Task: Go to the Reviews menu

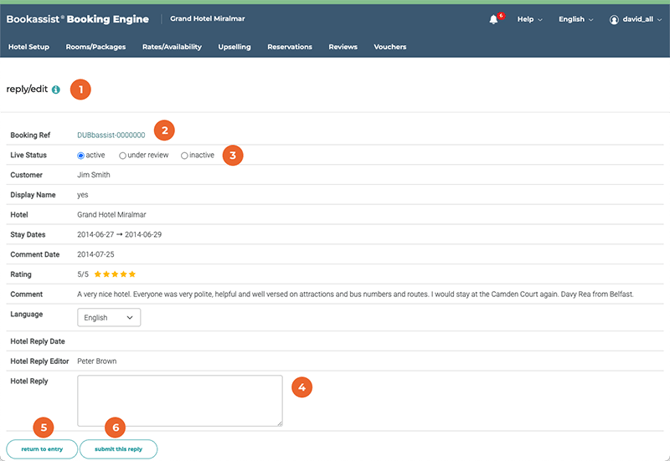Action: click(343, 47)
